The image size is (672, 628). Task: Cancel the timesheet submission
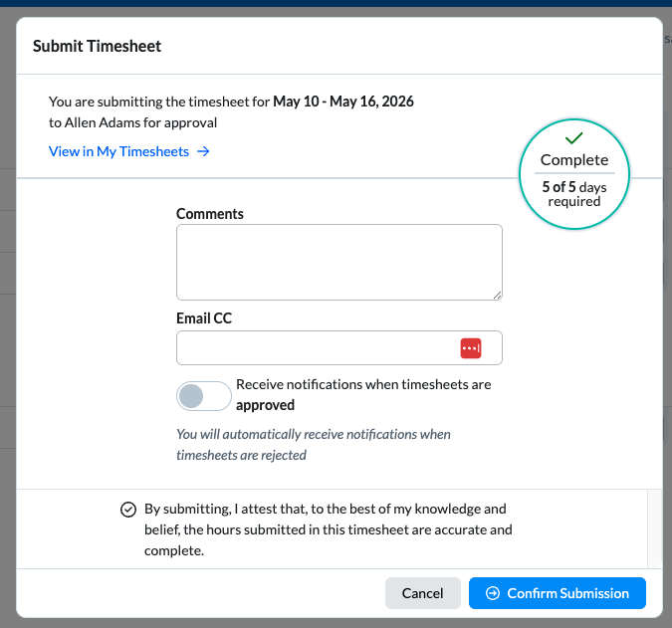click(x=422, y=593)
